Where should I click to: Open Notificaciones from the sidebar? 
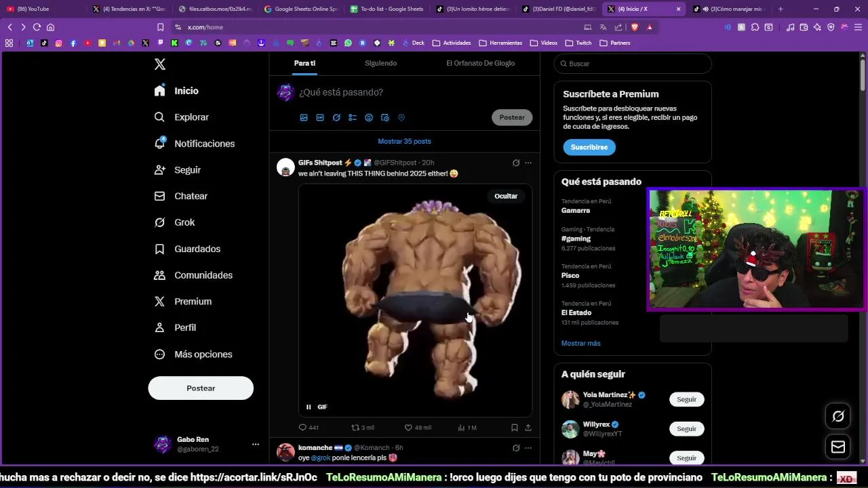point(195,144)
